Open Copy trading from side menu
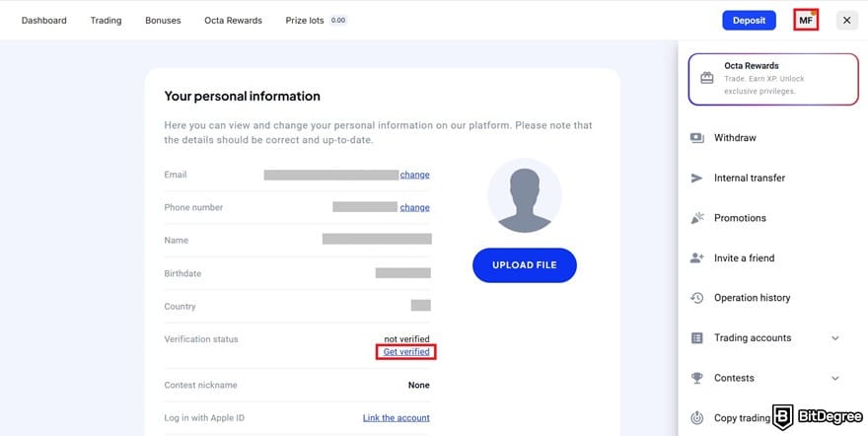The image size is (868, 436). click(x=742, y=418)
